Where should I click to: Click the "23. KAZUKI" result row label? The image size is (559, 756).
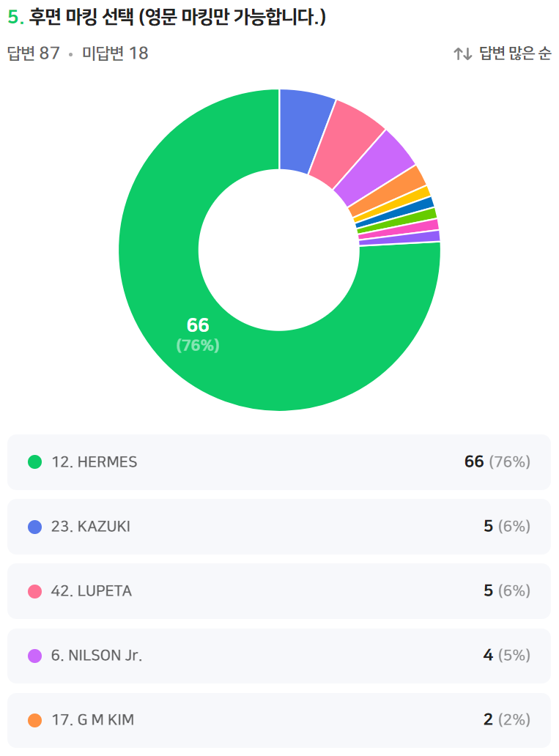tap(91, 527)
